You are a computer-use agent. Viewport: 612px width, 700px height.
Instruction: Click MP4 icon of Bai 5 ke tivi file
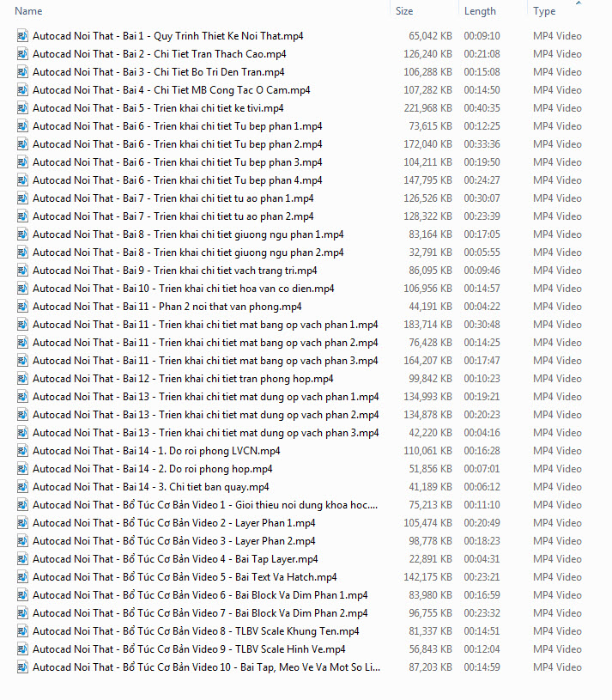pyautogui.click(x=22, y=108)
